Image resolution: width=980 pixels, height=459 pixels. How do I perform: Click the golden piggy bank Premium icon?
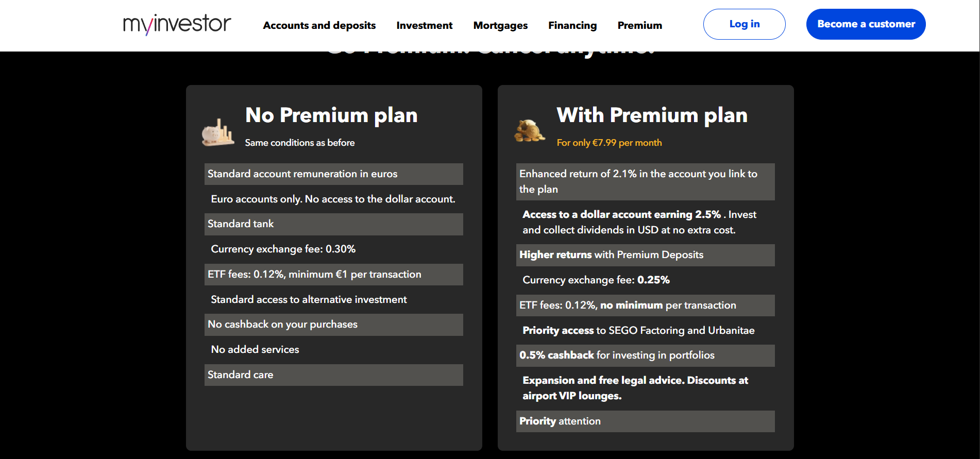(529, 131)
